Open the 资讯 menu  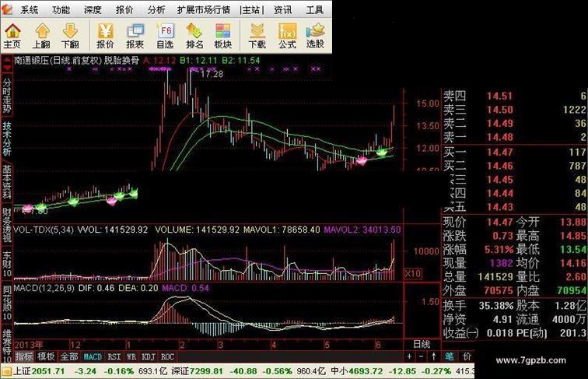tap(282, 10)
